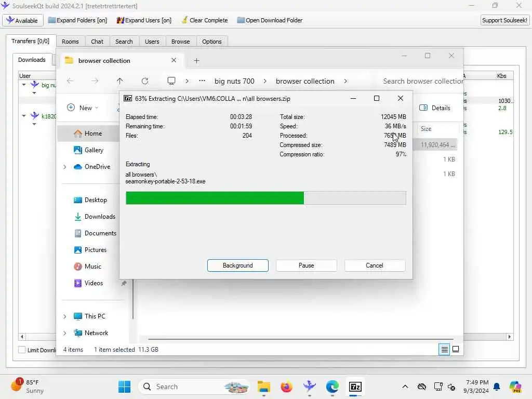532x399 pixels.
Task: Open Videos in Explorer sidebar
Action: point(88,283)
